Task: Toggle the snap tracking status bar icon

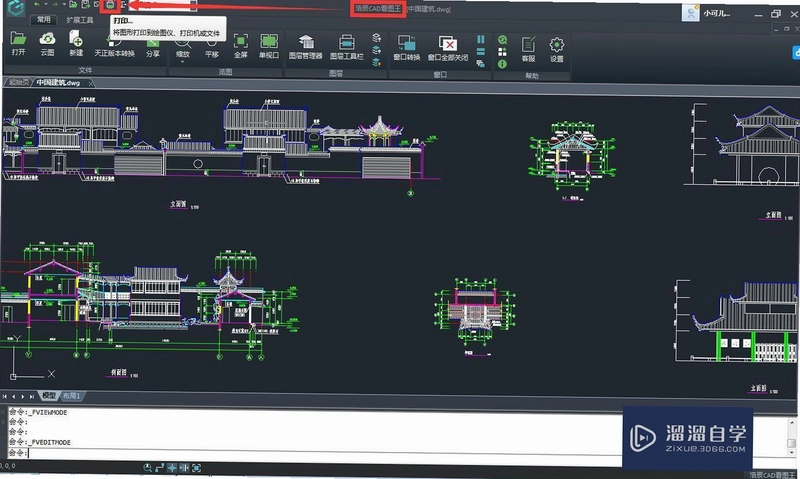Action: 184,467
